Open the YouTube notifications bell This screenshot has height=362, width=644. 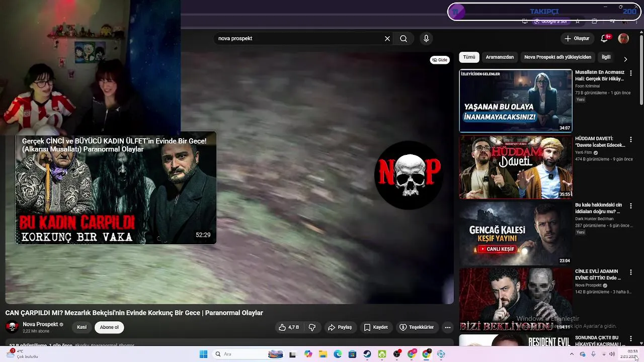(x=605, y=39)
